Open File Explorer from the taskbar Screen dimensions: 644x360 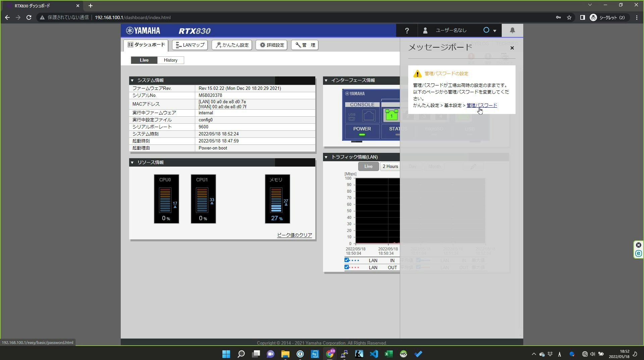coord(285,354)
